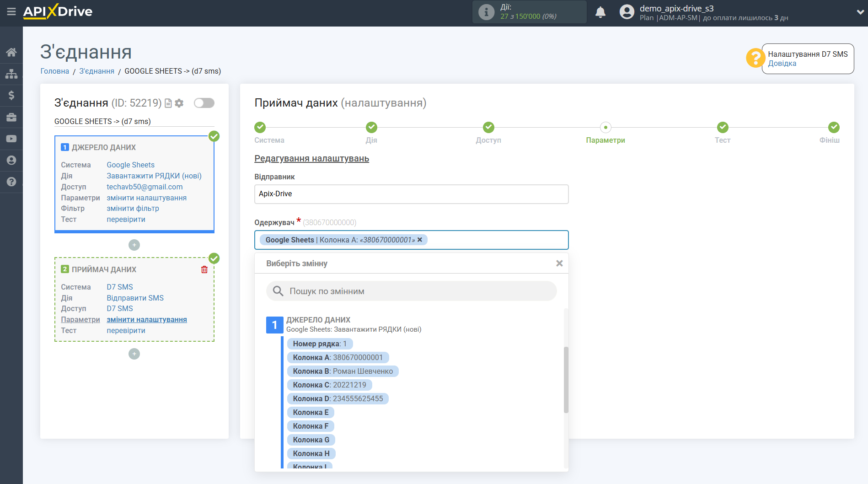Toggle the connection enable switch
The width and height of the screenshot is (868, 484).
[x=204, y=103]
